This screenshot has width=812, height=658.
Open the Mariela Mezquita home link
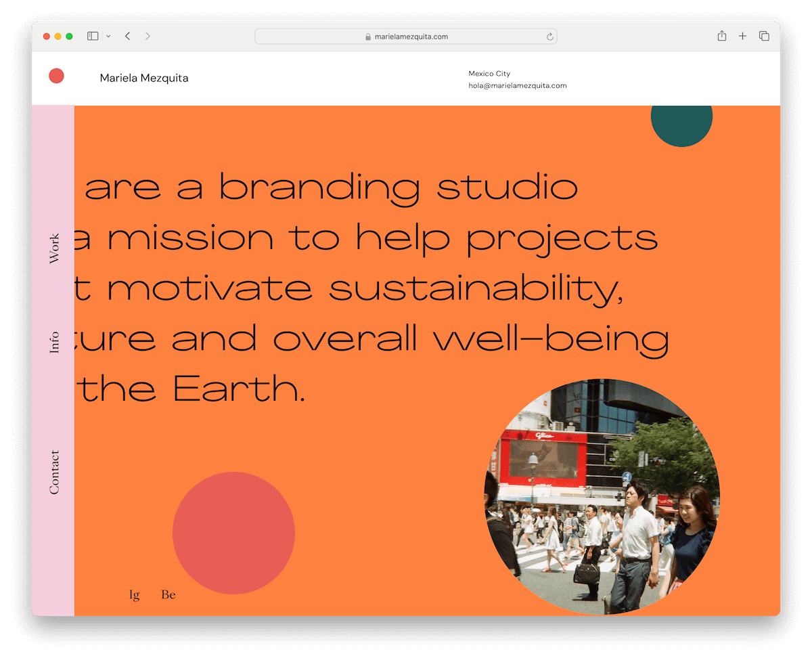coord(144,78)
